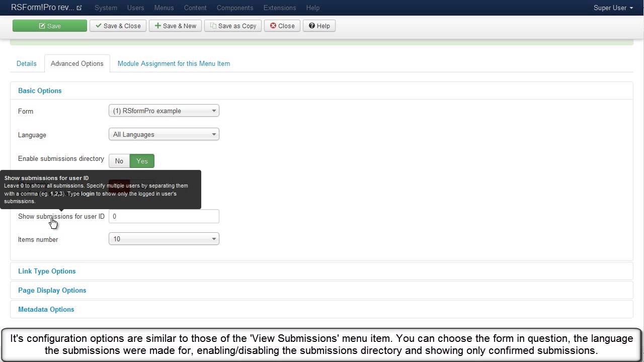Collapse the Basic Options section
Screen dimensions: 644x362
coord(40,90)
